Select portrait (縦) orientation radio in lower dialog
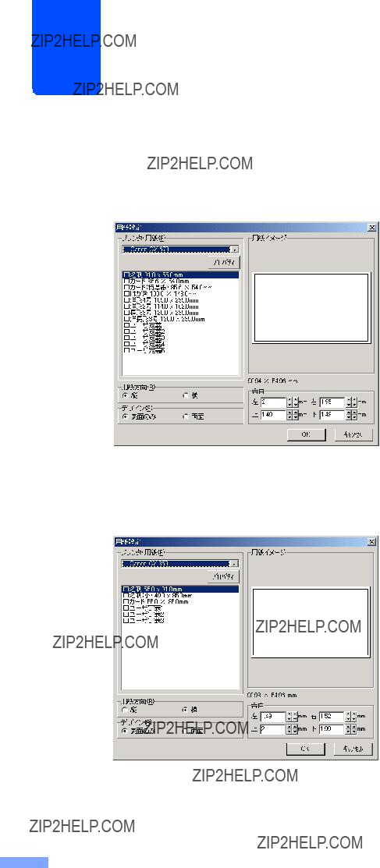 click(125, 709)
